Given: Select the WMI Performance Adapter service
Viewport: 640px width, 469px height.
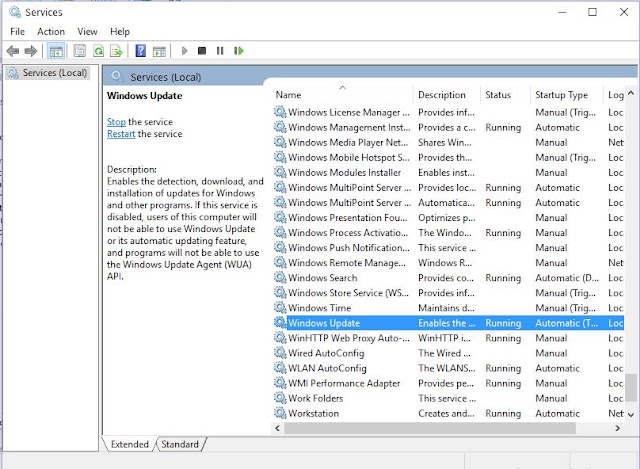Looking at the screenshot, I should pyautogui.click(x=448, y=383).
